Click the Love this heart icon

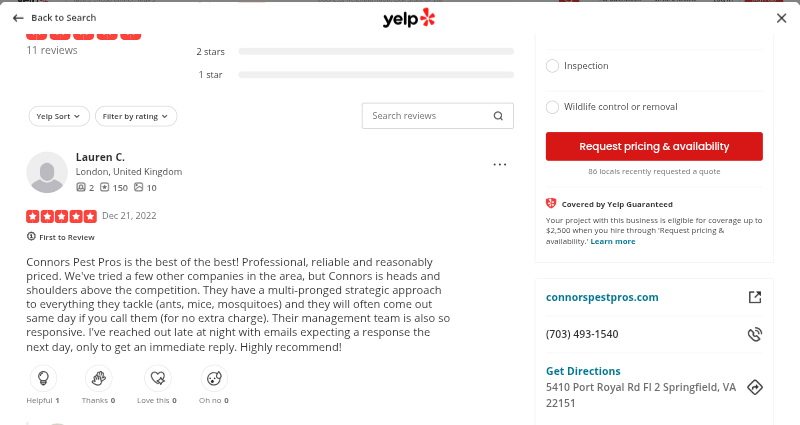[156, 378]
